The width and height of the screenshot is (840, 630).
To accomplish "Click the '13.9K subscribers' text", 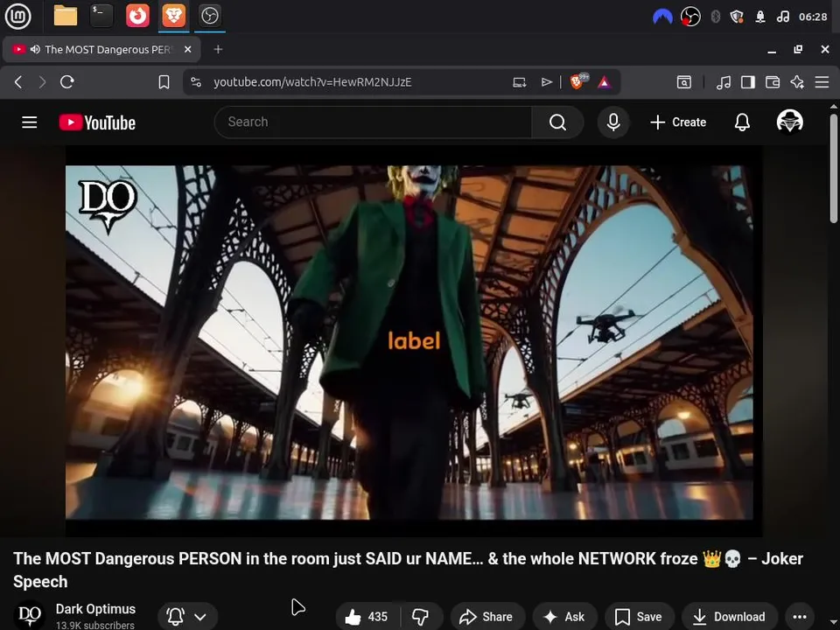I will tap(94, 625).
